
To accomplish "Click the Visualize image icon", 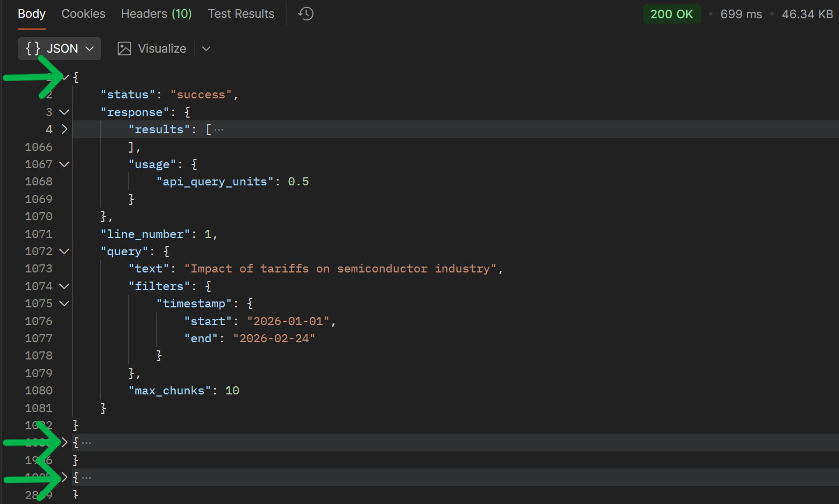I will [124, 48].
